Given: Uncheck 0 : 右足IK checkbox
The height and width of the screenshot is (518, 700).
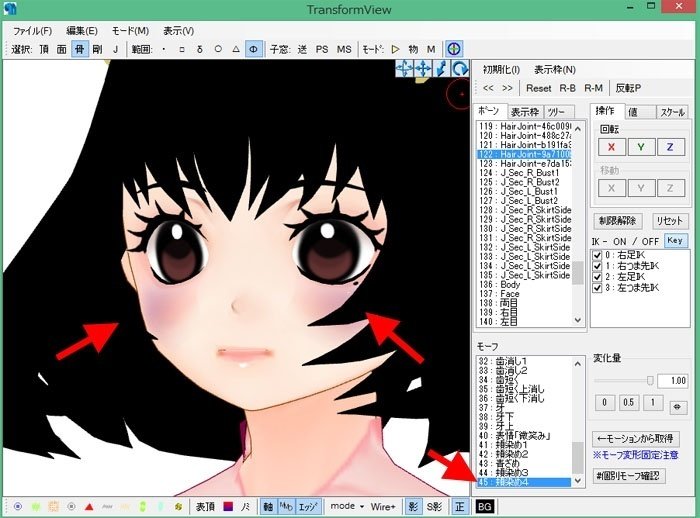Looking at the screenshot, I should 597,255.
